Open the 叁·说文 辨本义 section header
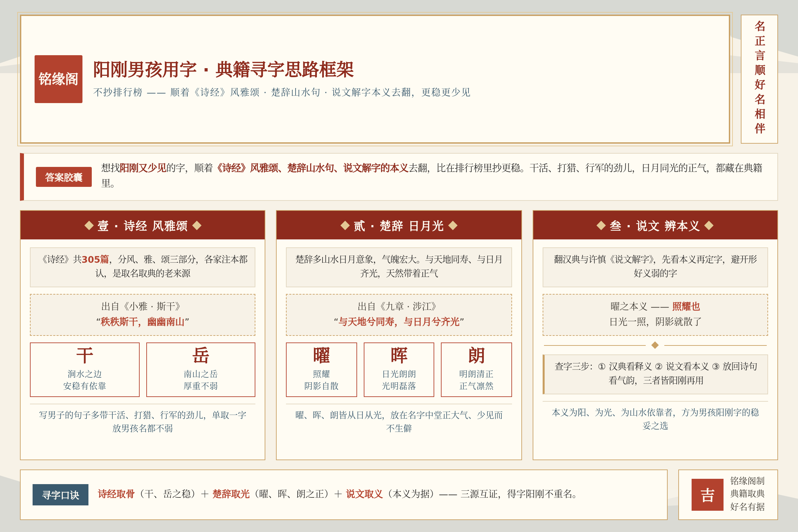This screenshot has width=798, height=532. coord(655,225)
